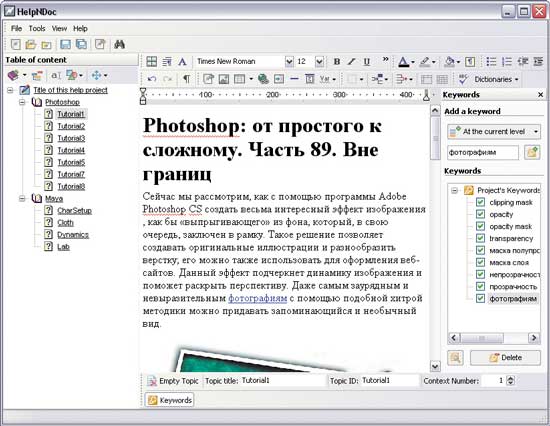Image resolution: width=550 pixels, height=426 pixels.
Task: Open the Dictionaries dropdown
Action: [496, 79]
